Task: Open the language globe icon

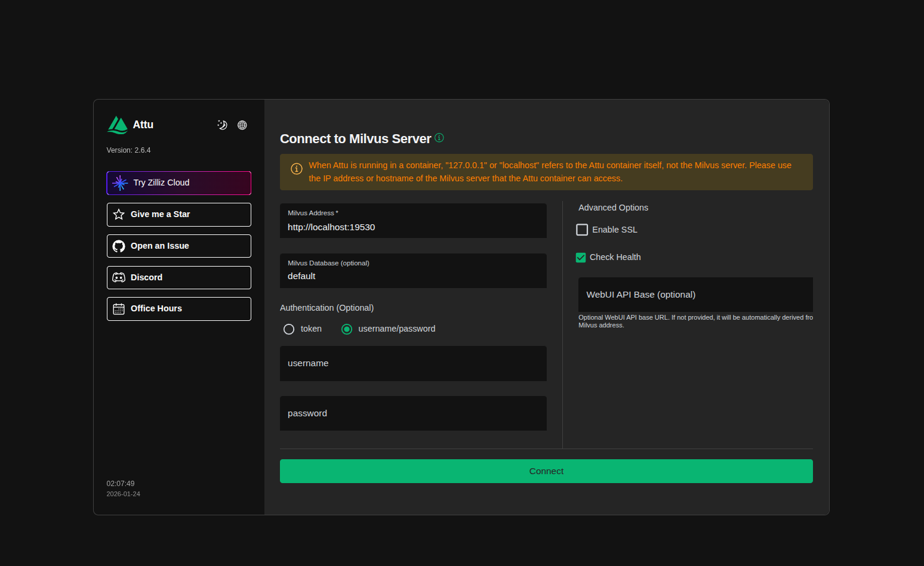Action: pos(242,125)
